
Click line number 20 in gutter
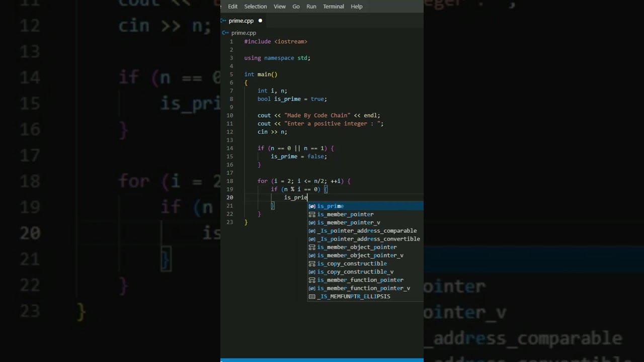230,198
